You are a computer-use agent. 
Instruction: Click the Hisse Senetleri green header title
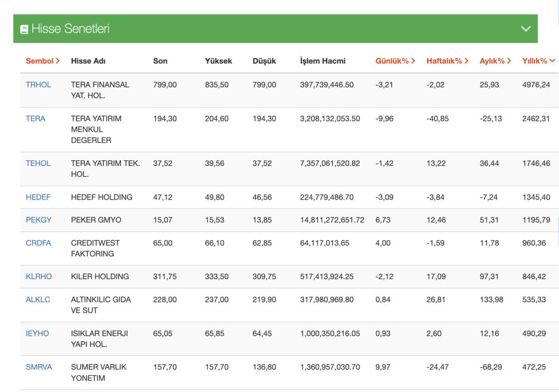point(70,29)
